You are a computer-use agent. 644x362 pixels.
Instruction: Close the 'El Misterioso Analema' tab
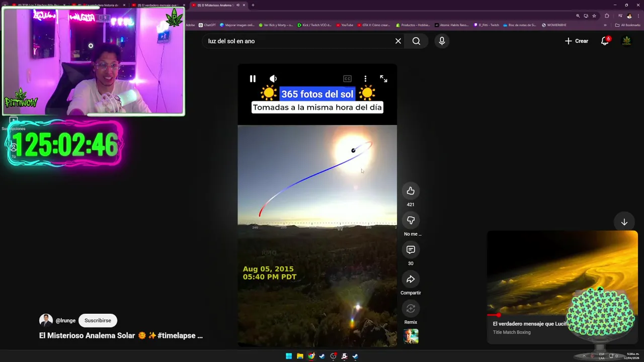(243, 5)
